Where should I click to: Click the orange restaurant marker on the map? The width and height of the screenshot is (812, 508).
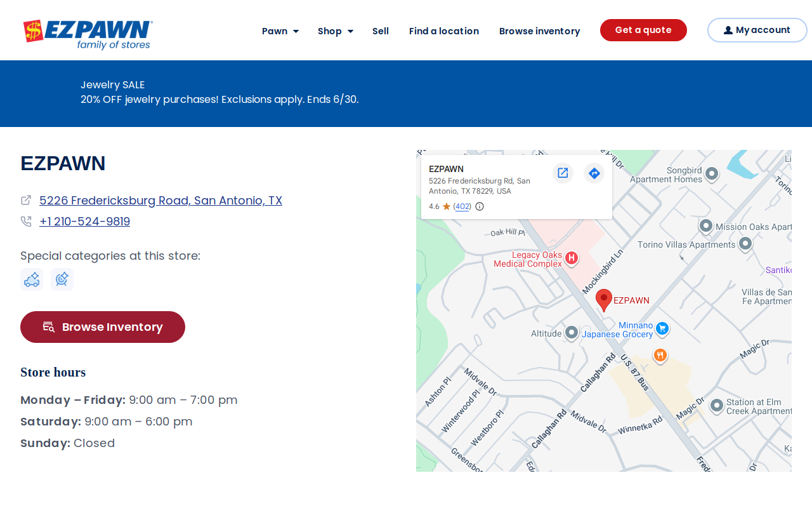(660, 356)
